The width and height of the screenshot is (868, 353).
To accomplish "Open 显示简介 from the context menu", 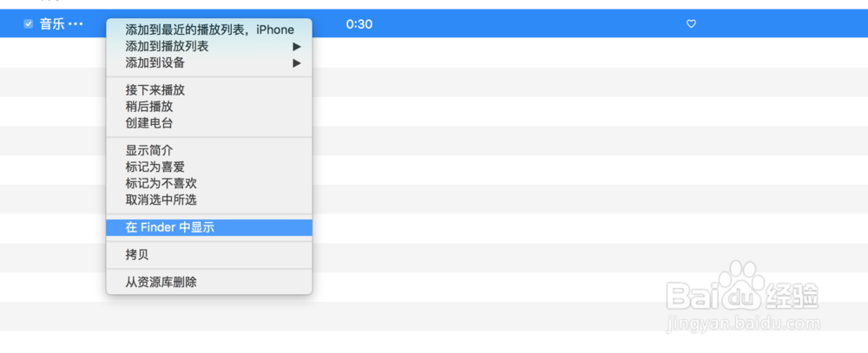I will click(x=148, y=150).
